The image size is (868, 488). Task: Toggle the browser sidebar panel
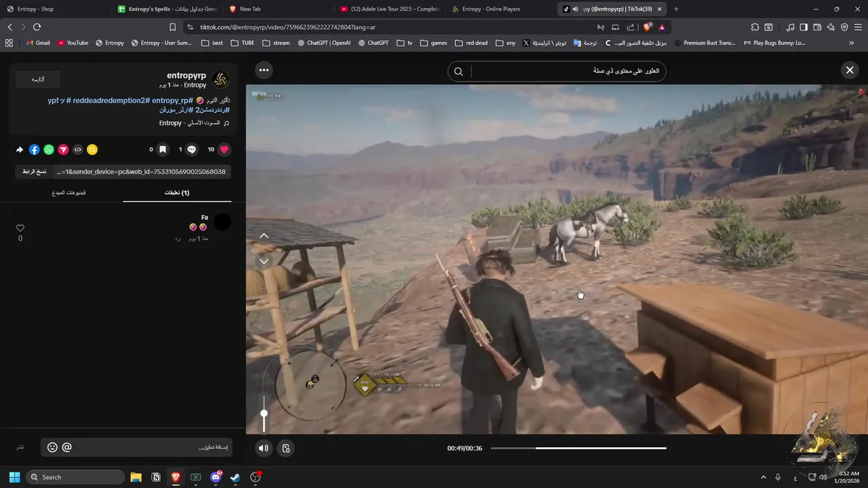point(804,27)
